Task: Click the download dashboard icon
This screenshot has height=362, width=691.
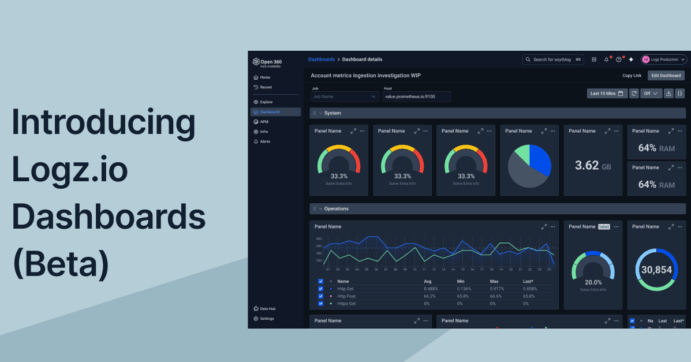Action: tap(669, 93)
